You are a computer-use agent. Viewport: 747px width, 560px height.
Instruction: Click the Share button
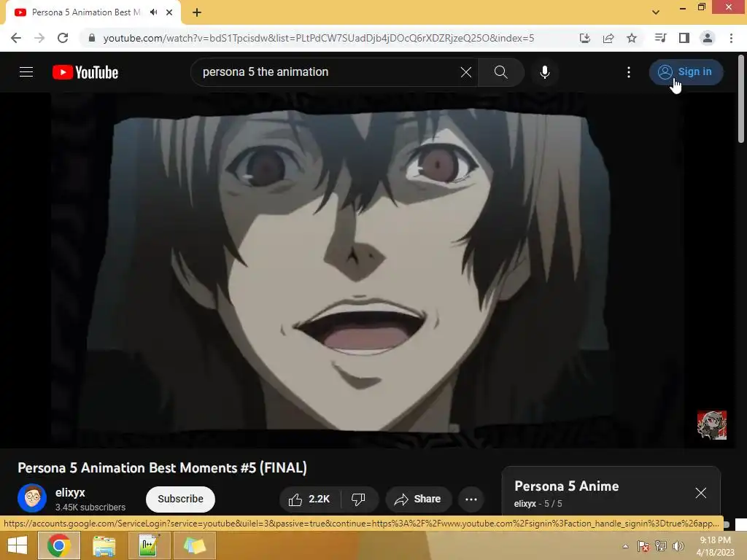pyautogui.click(x=417, y=499)
